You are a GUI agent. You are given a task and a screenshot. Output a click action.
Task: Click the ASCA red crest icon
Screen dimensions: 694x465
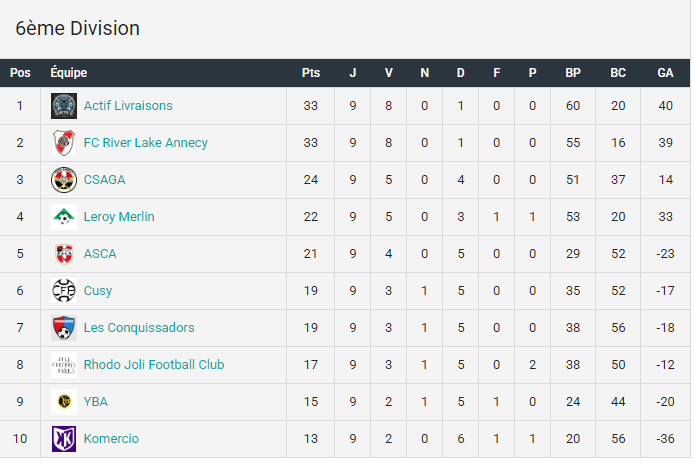(64, 254)
